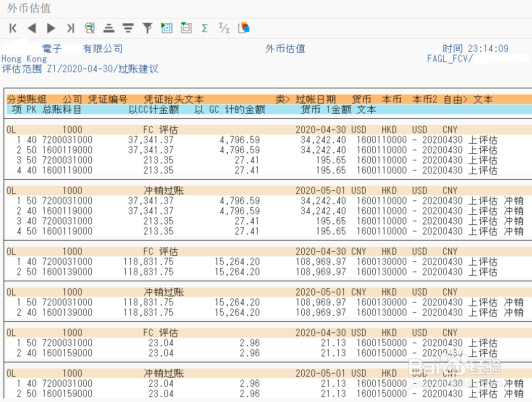532x402 pixels.
Task: Click the Hong Kong company location text
Action: (24, 59)
